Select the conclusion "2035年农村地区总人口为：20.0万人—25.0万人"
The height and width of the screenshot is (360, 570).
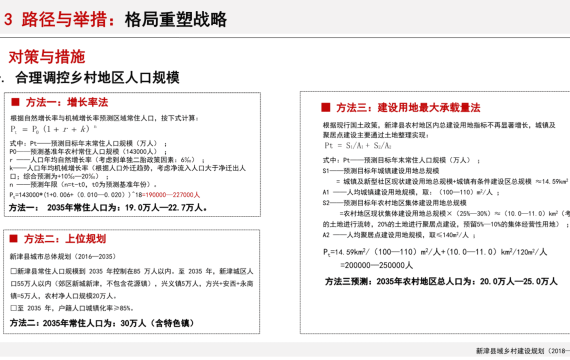(466, 281)
